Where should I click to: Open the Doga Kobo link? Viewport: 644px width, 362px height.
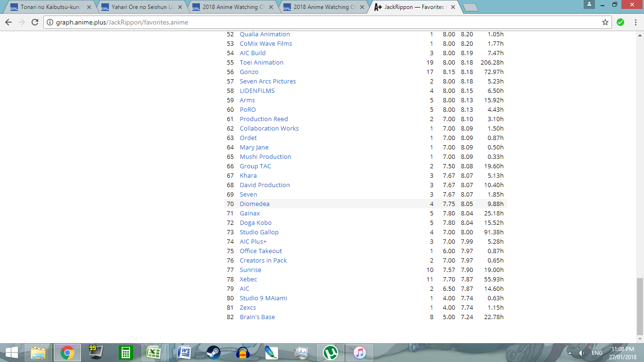(256, 222)
